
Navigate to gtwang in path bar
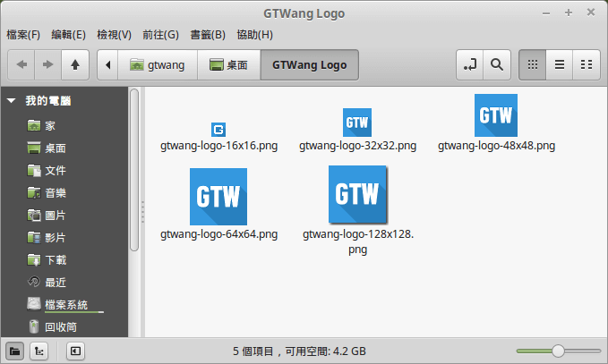point(158,64)
